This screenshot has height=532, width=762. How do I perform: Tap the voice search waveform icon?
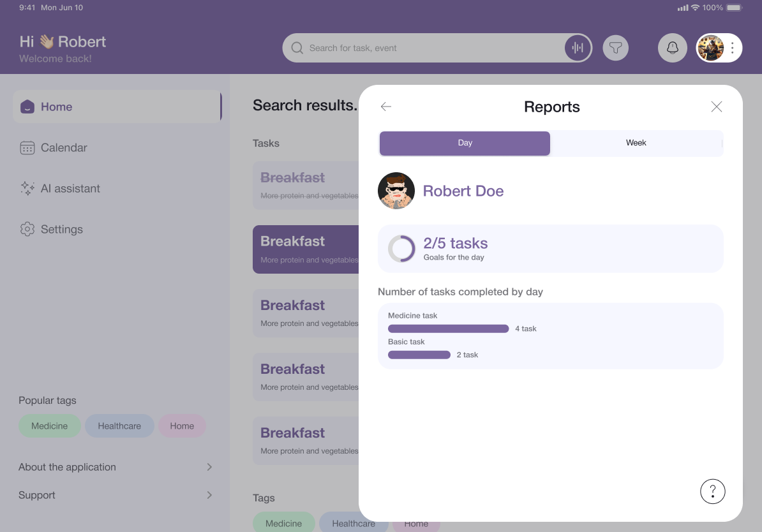pyautogui.click(x=578, y=48)
